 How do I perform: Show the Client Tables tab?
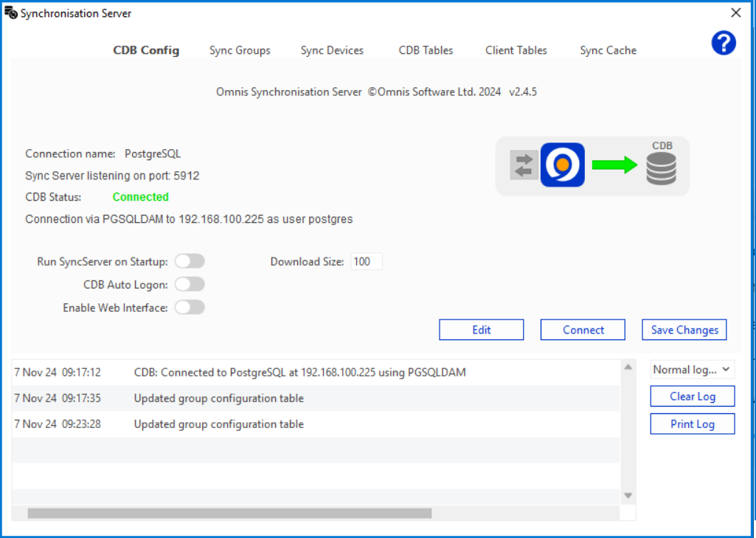click(516, 50)
